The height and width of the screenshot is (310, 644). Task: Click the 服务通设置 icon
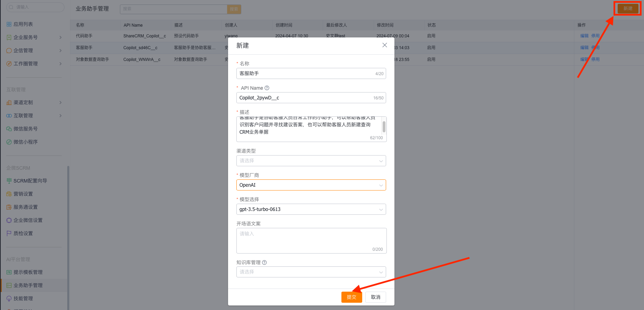[x=9, y=207]
